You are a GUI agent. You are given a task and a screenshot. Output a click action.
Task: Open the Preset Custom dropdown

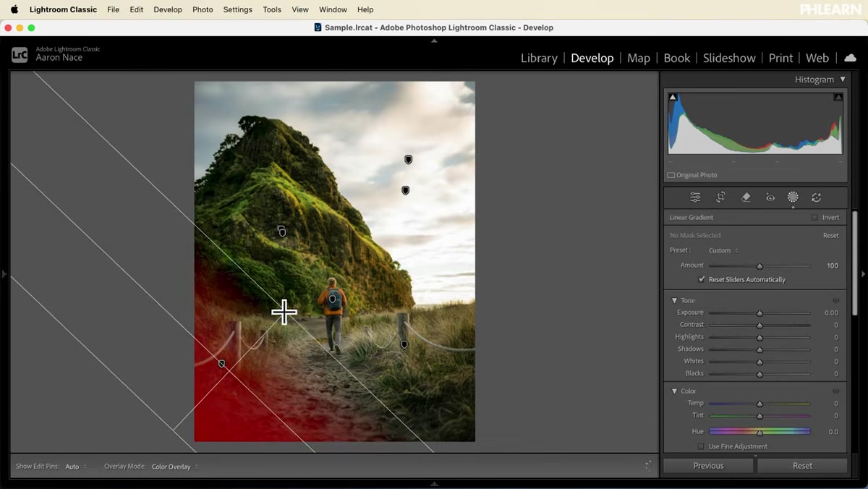point(723,250)
